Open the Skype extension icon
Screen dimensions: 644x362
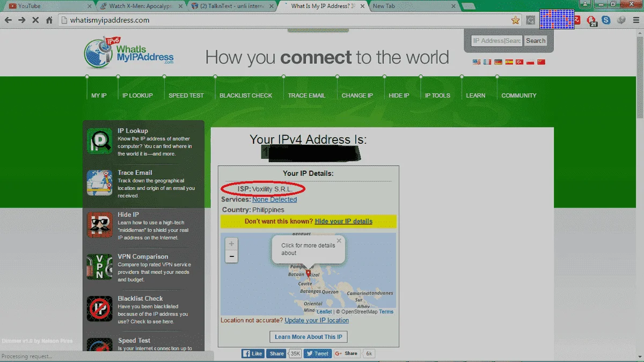pyautogui.click(x=606, y=20)
